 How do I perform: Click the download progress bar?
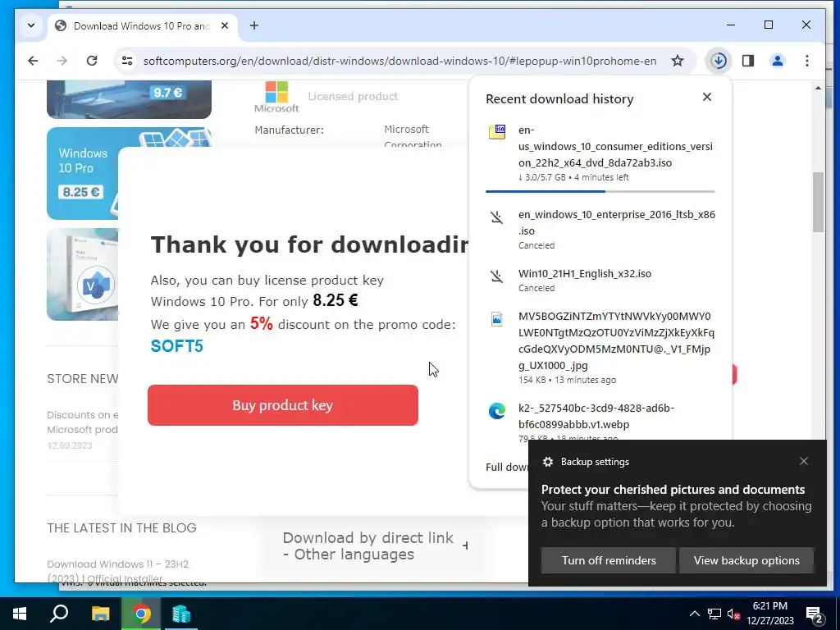(x=600, y=191)
